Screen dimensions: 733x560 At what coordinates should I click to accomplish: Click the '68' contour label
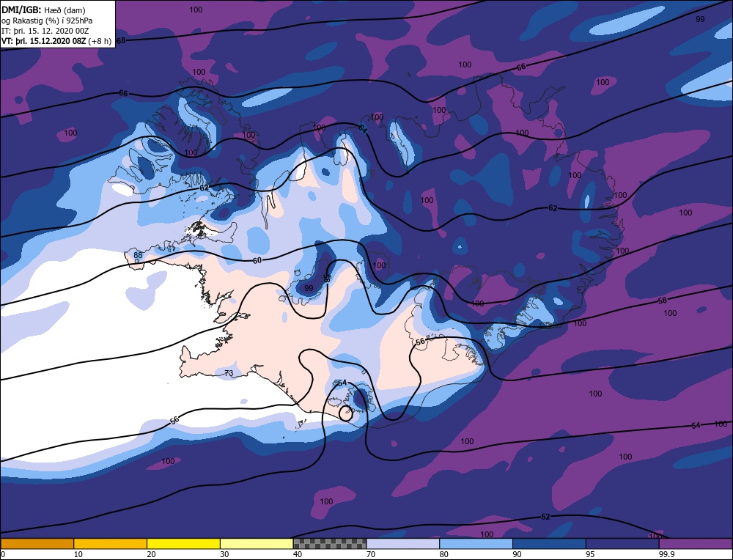(x=121, y=40)
